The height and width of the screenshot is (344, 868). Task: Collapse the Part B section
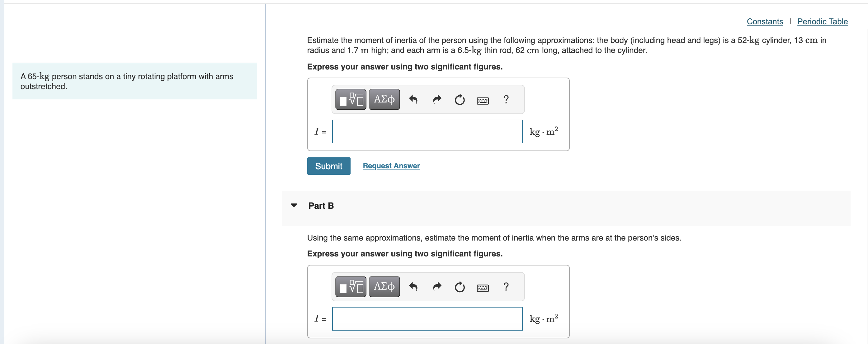pyautogui.click(x=294, y=205)
